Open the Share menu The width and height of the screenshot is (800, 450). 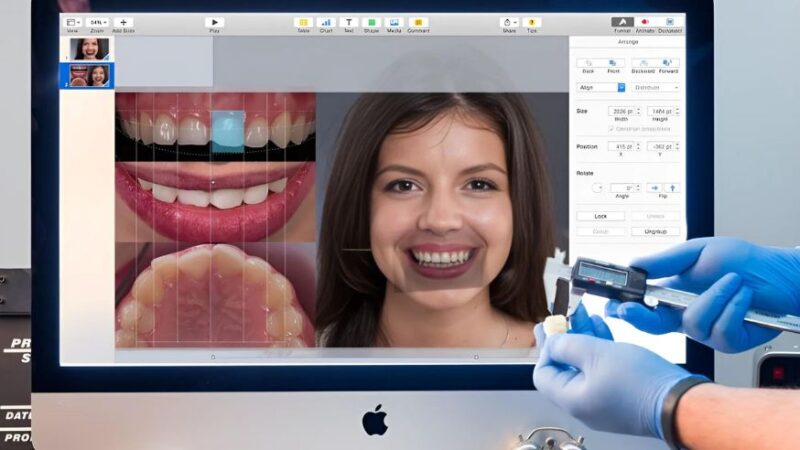point(509,22)
